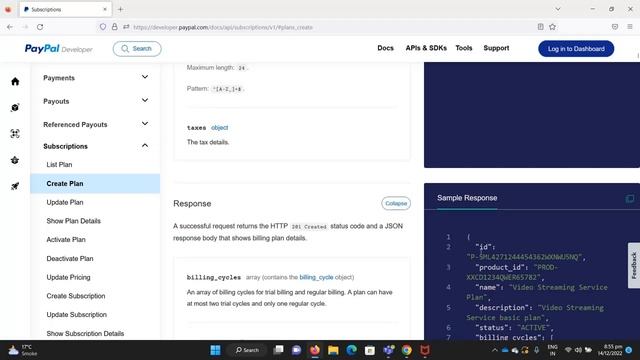Click the scan-frame icon in left rail
The width and height of the screenshot is (640, 360).
[15, 134]
